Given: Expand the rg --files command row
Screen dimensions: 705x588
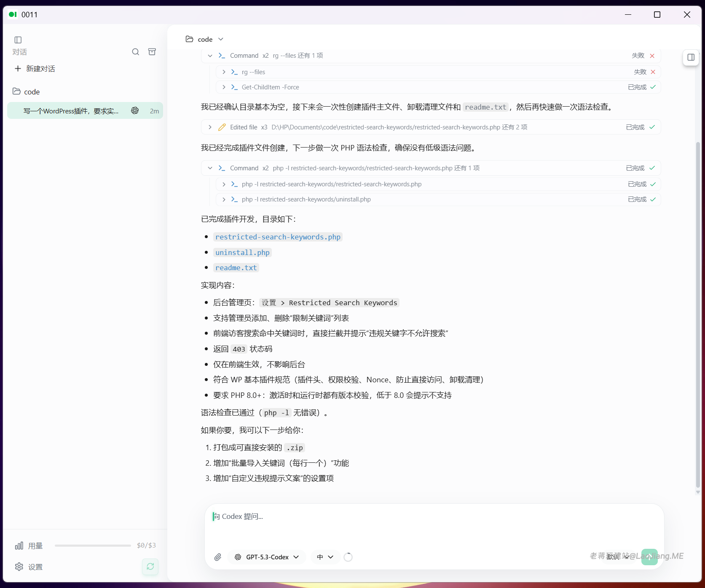Looking at the screenshot, I should tap(224, 72).
